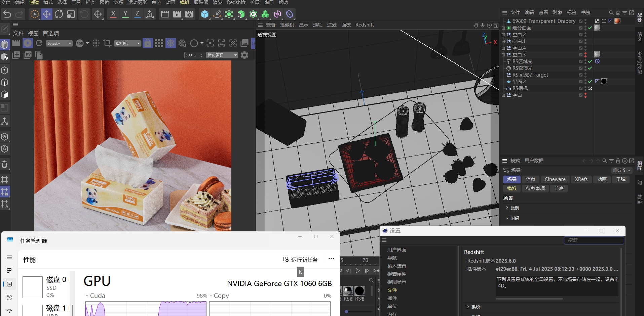Toggle the green checkmark for RS穹顶光
The image size is (644, 316).
[590, 68]
